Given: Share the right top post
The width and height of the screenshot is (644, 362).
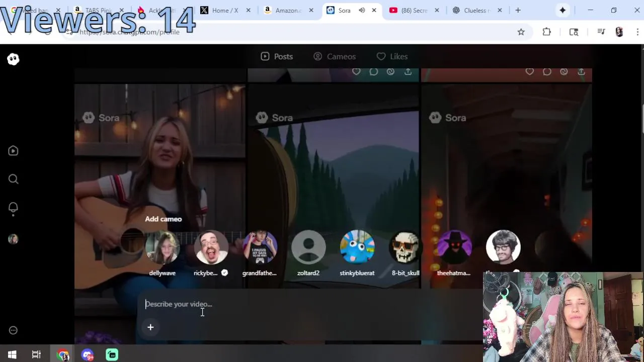Looking at the screenshot, I should coord(581,72).
